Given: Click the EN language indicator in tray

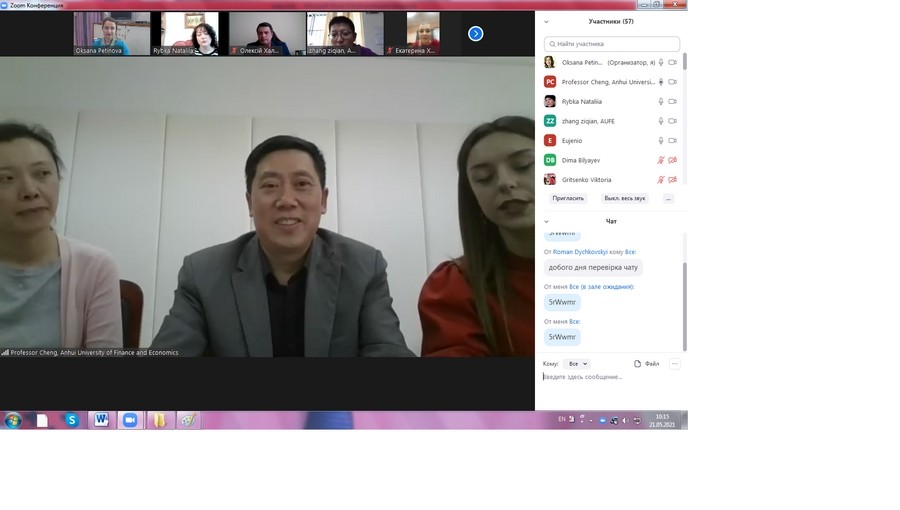Looking at the screenshot, I should click(561, 419).
